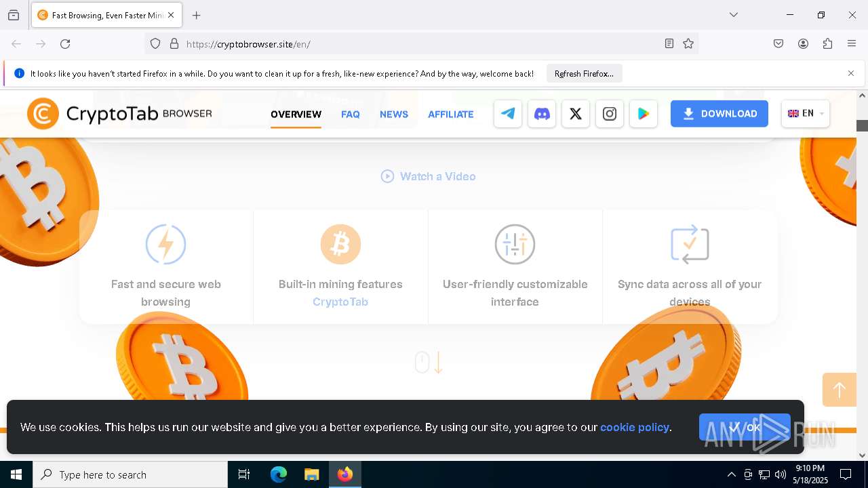The width and height of the screenshot is (868, 488).
Task: Open the cookie policy link
Action: point(635,427)
